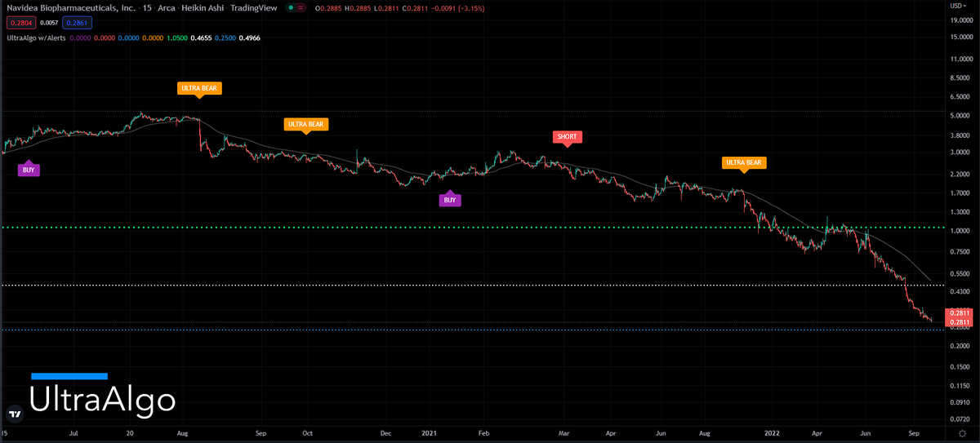Open the chart settings gear icon
980x443 pixels.
[x=961, y=435]
